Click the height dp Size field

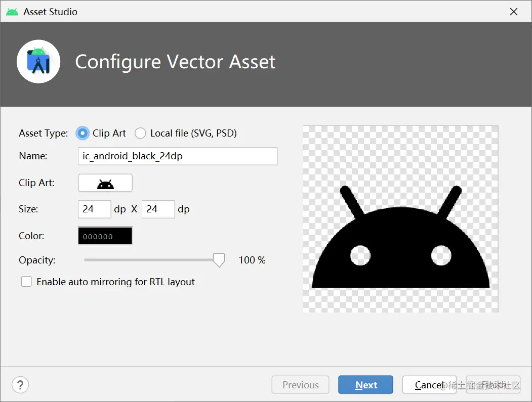[x=158, y=209]
